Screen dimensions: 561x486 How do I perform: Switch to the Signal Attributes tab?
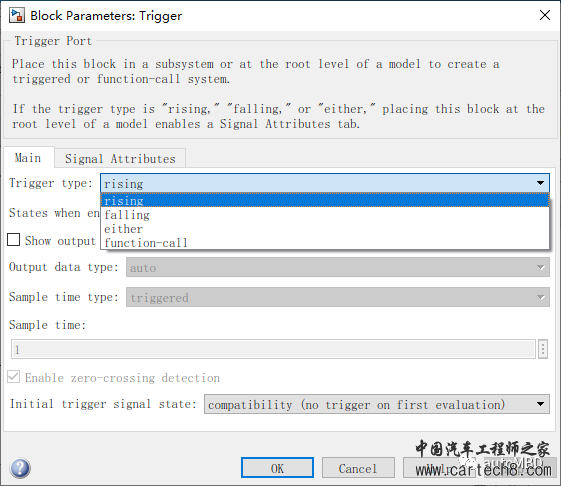click(x=120, y=159)
